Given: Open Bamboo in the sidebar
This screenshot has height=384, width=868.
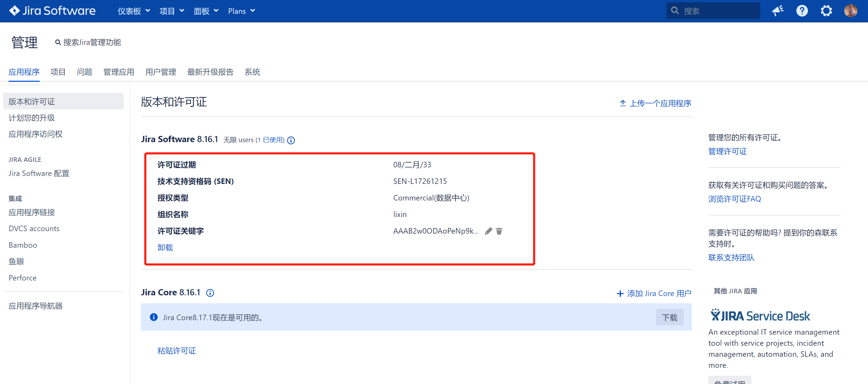Looking at the screenshot, I should pos(23,245).
